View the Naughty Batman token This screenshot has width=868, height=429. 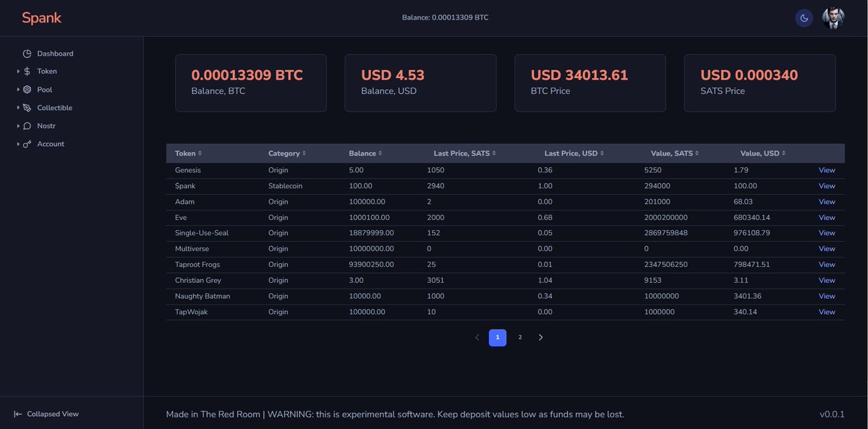point(827,297)
